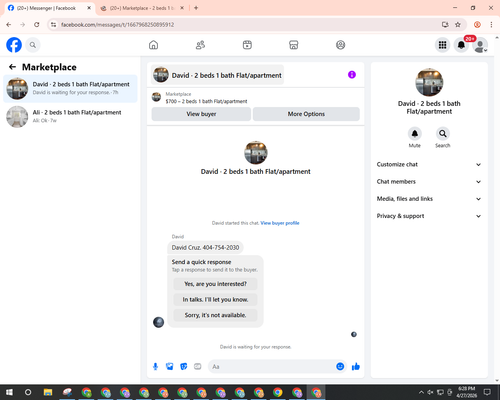Open Chrome three-dot menu
The image size is (500, 400).
tap(491, 24)
